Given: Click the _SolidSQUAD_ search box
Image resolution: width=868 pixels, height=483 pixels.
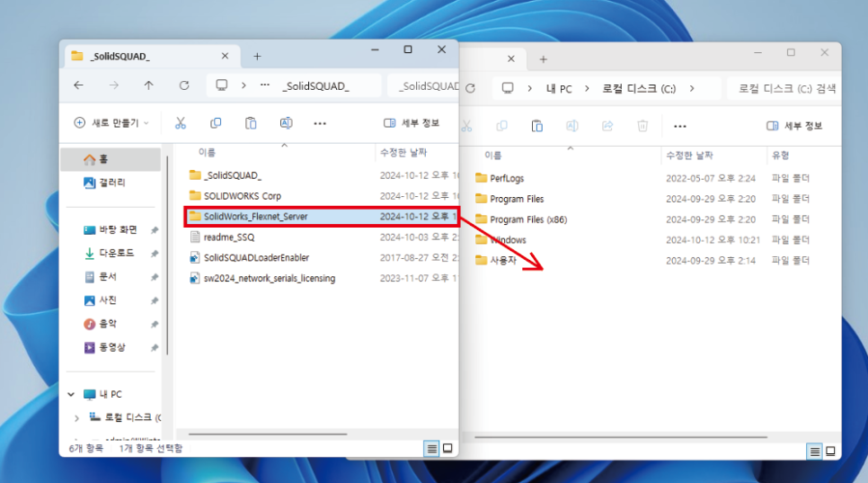Looking at the screenshot, I should coord(423,85).
